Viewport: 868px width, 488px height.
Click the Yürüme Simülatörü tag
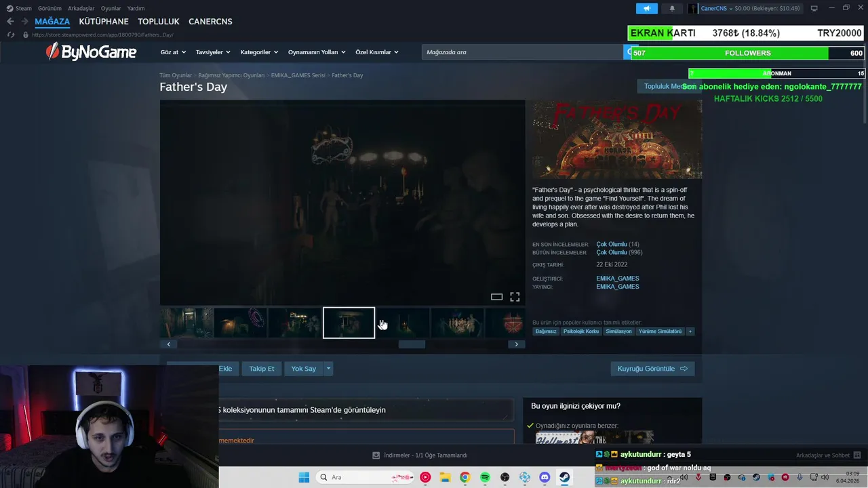660,331
